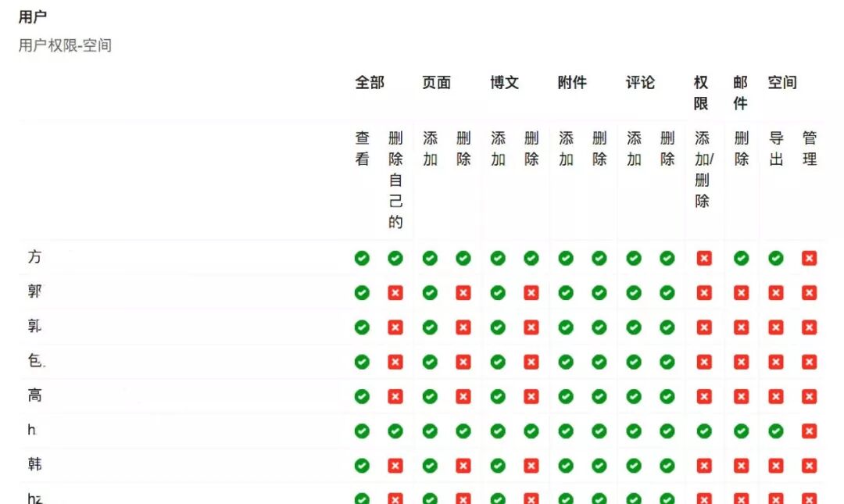Click the 用户 heading
844x504 pixels.
coord(32,16)
